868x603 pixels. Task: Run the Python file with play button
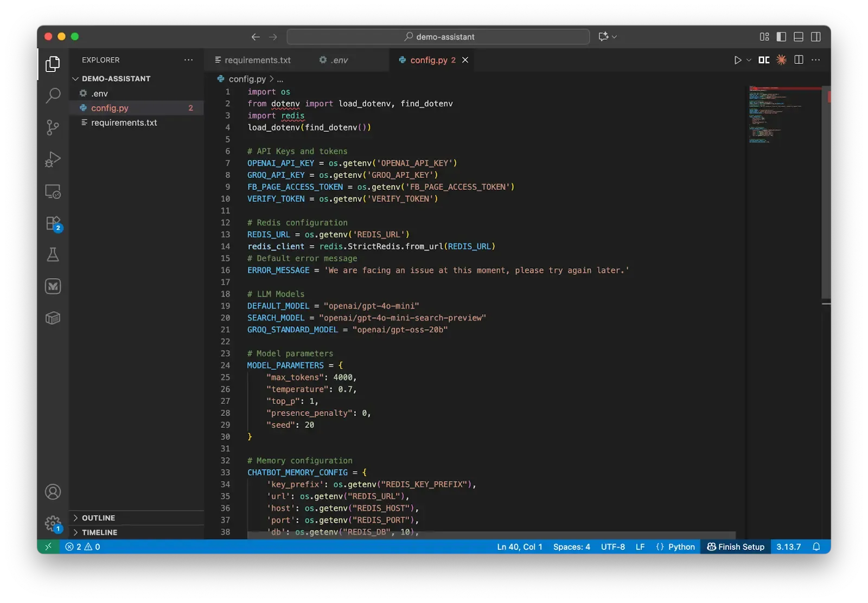pos(737,60)
